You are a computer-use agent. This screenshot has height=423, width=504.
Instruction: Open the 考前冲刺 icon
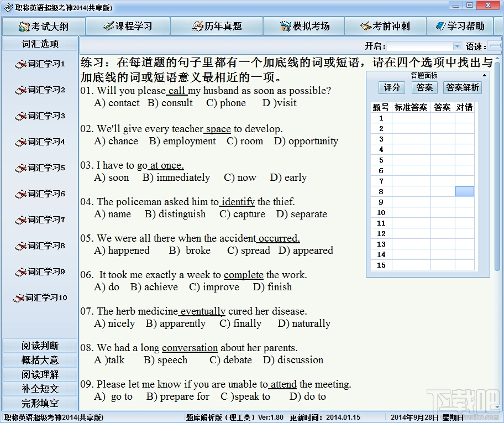(366, 27)
